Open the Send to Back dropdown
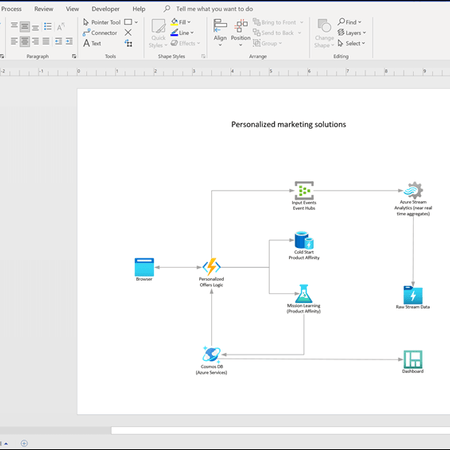This screenshot has height=450, width=450. coord(299,33)
